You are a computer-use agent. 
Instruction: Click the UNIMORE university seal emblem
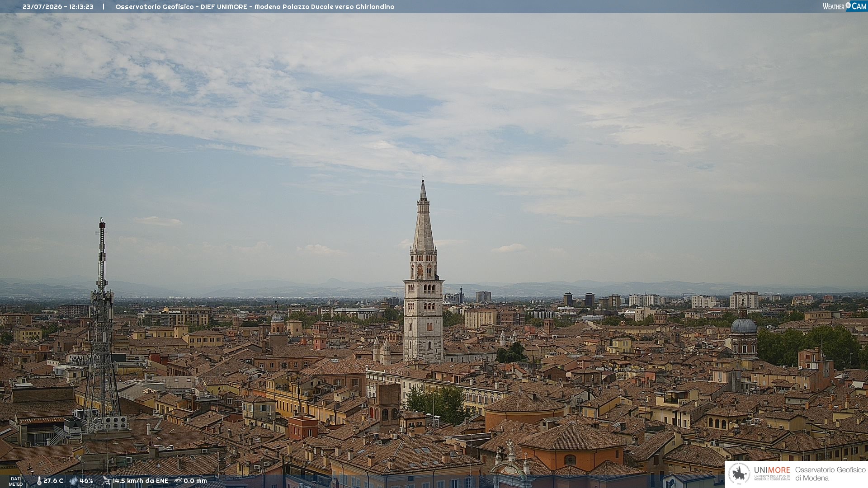click(739, 474)
